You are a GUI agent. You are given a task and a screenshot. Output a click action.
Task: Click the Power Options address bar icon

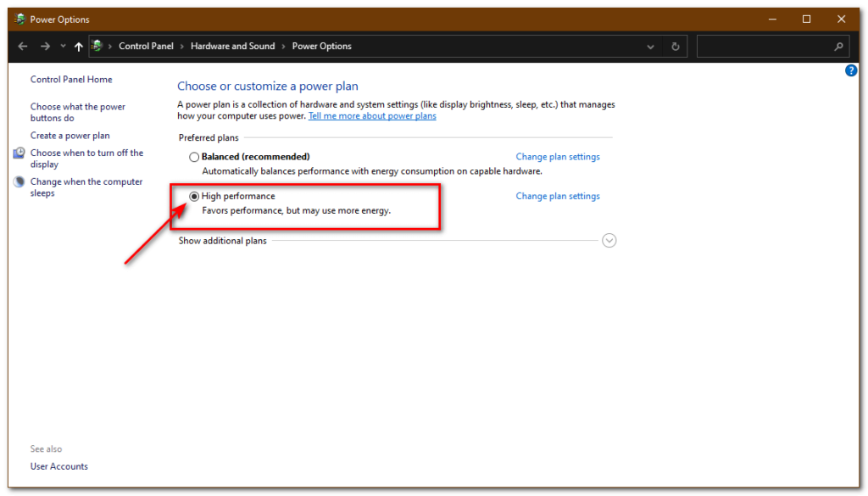[97, 46]
